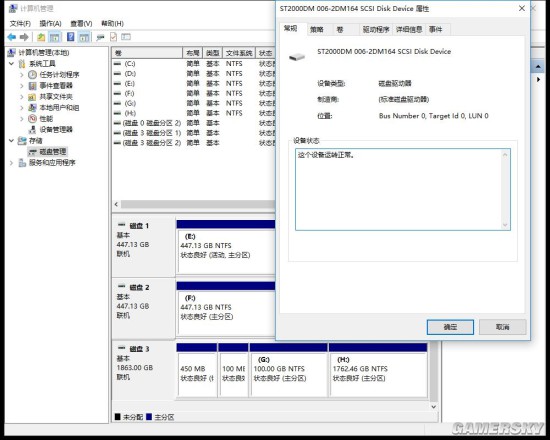
Task: Click the 性能 monitor icon
Action: click(32, 119)
